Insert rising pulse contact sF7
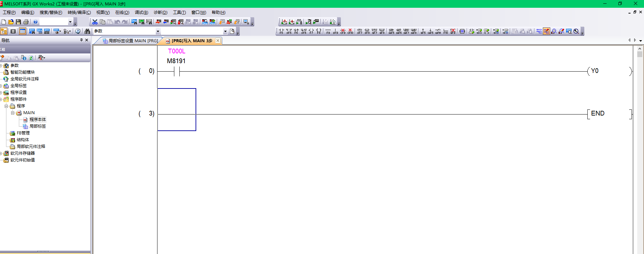644x254 pixels. click(x=360, y=31)
